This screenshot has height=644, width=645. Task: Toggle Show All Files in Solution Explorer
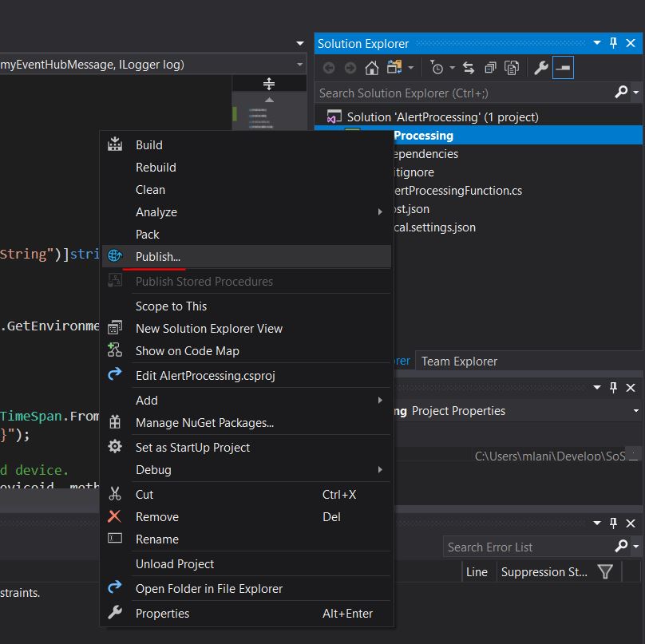click(512, 68)
